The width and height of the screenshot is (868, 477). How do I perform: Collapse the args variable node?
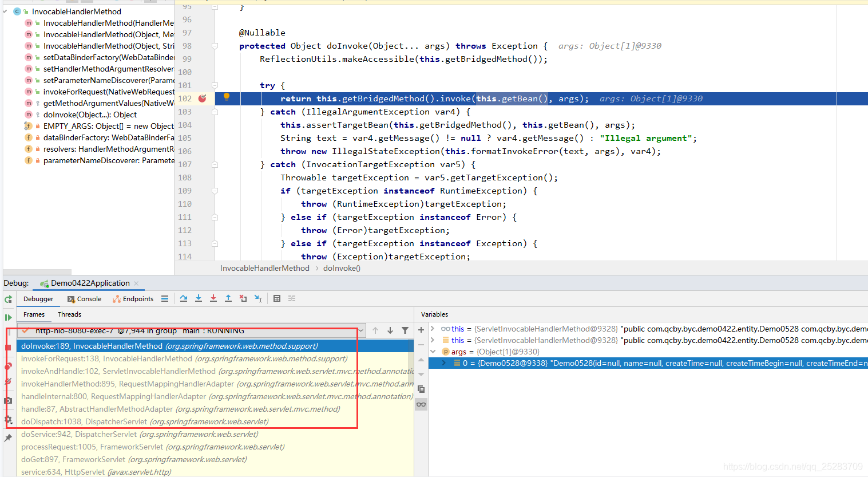(x=433, y=352)
